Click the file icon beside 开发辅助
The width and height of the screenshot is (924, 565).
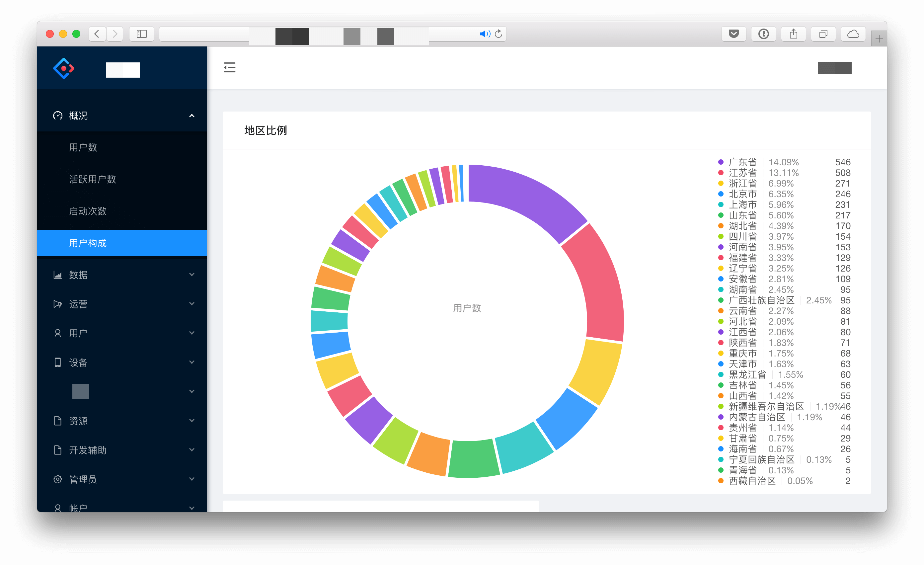[58, 450]
